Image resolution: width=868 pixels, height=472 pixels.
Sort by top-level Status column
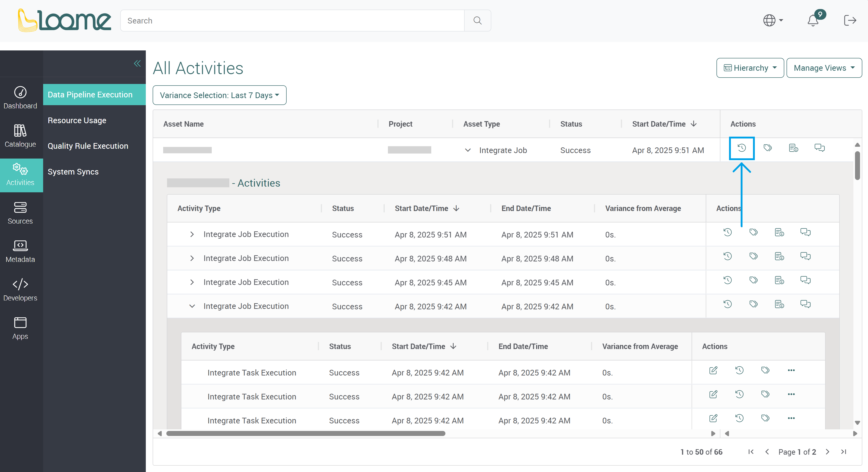pyautogui.click(x=571, y=124)
